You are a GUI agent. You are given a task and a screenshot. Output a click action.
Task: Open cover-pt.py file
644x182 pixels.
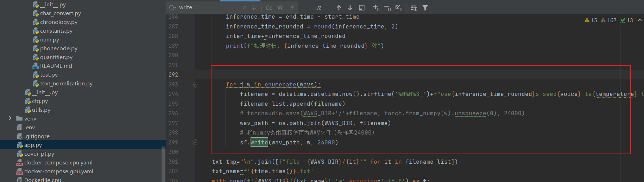pyautogui.click(x=39, y=154)
